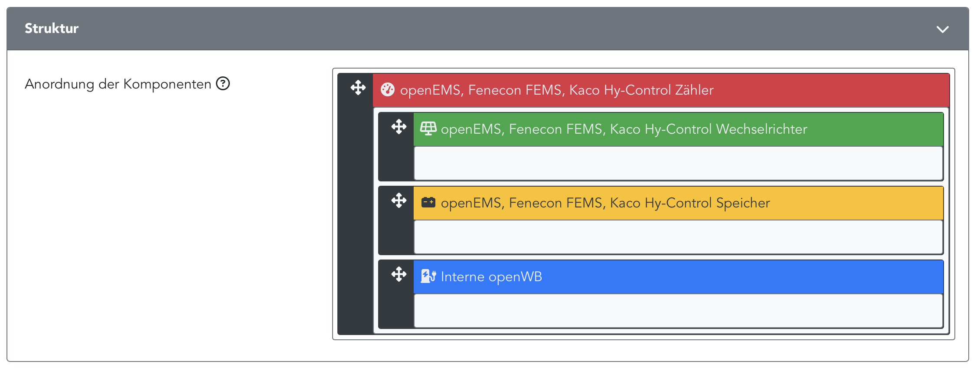Viewport: 980px width, 368px height.
Task: Select the blue Interne openWB bar
Action: (x=737, y=277)
